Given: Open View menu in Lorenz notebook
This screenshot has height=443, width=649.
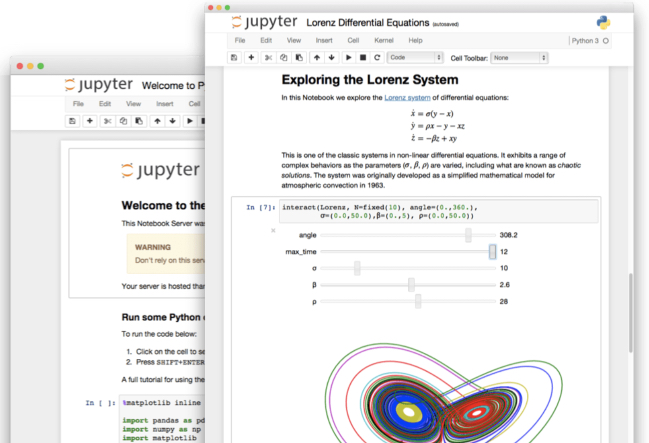Looking at the screenshot, I should 294,40.
